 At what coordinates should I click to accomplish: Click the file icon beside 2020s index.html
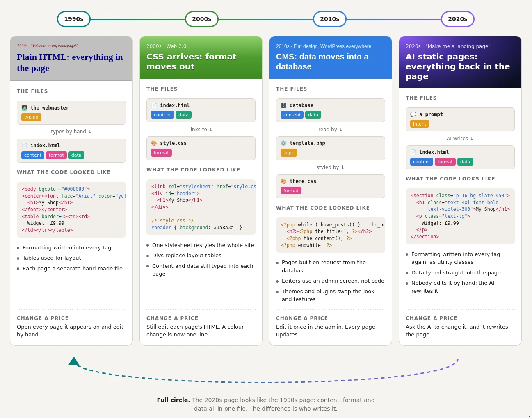click(x=413, y=152)
